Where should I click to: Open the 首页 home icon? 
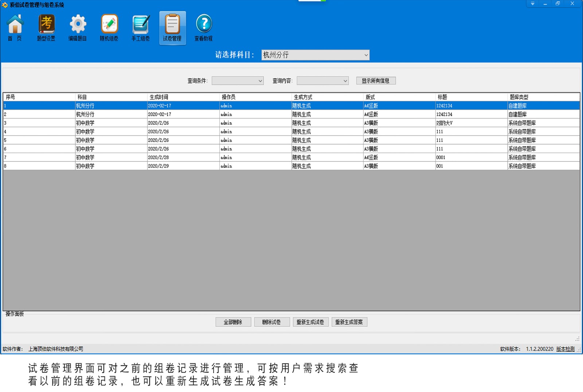pos(15,28)
